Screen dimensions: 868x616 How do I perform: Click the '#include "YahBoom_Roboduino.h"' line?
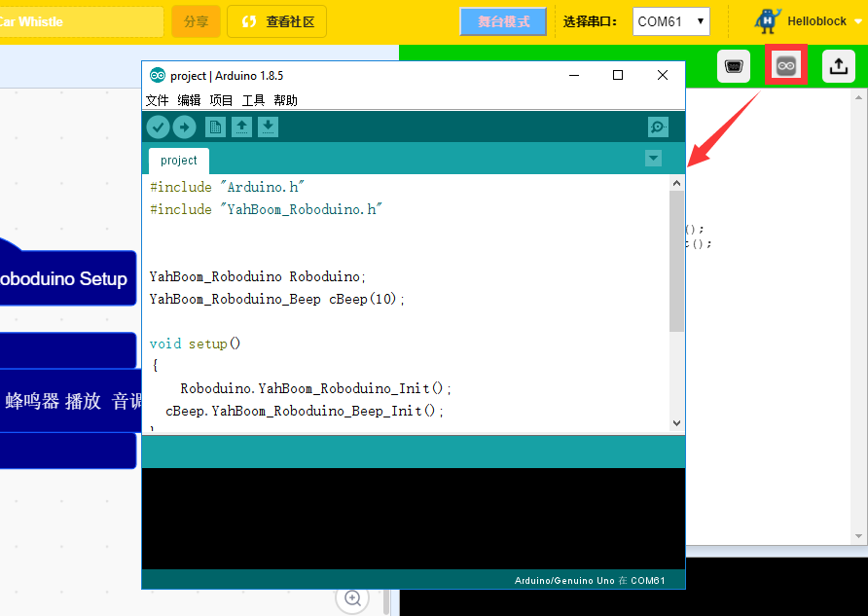(x=266, y=209)
